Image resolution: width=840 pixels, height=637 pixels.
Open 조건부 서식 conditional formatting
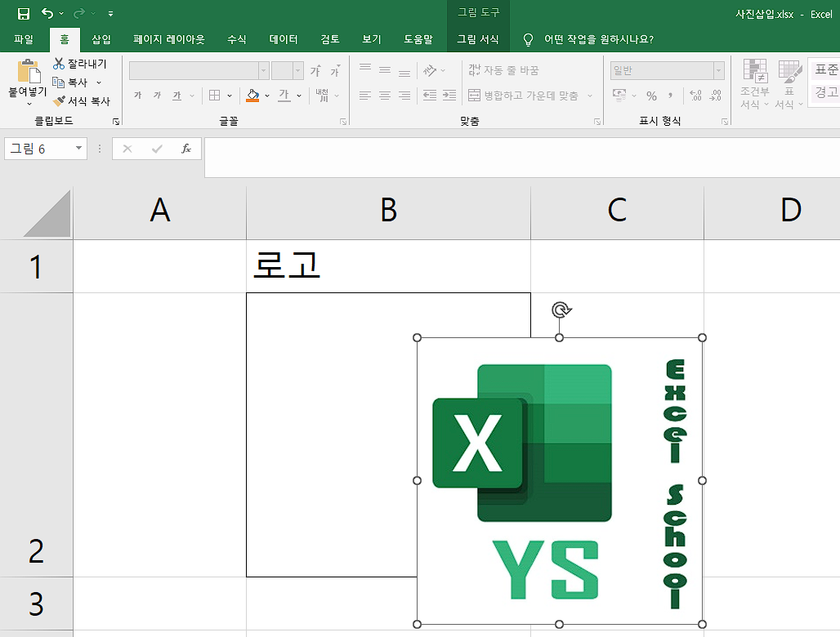[x=755, y=84]
